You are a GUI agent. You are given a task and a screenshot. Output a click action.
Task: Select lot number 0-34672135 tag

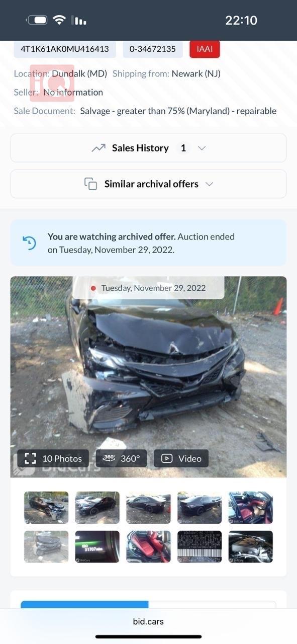153,49
